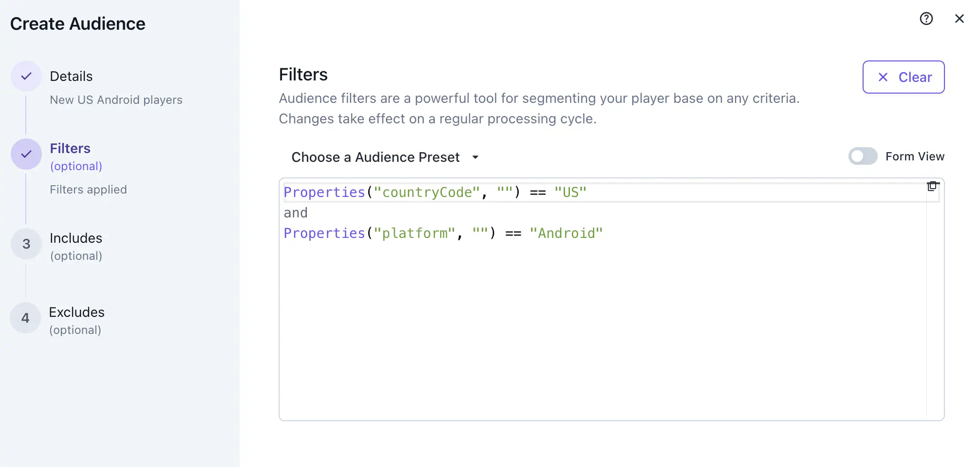
Task: Click the Filters step checkmark icon
Action: 26,154
